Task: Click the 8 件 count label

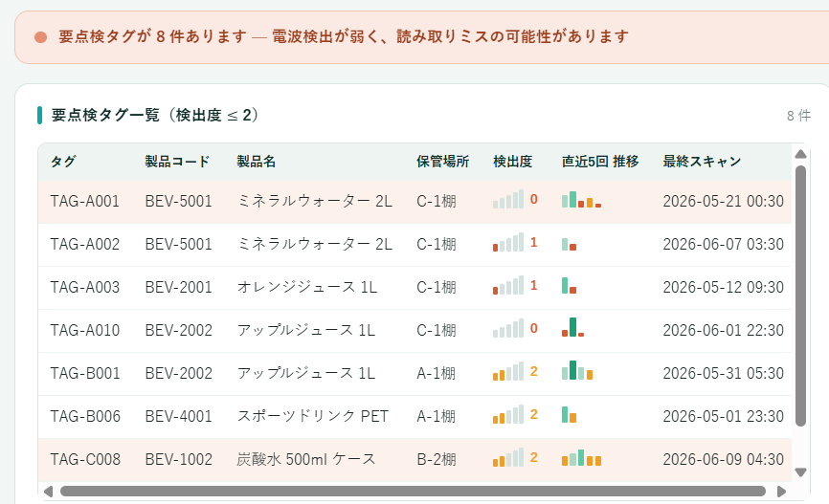Action: click(x=798, y=116)
